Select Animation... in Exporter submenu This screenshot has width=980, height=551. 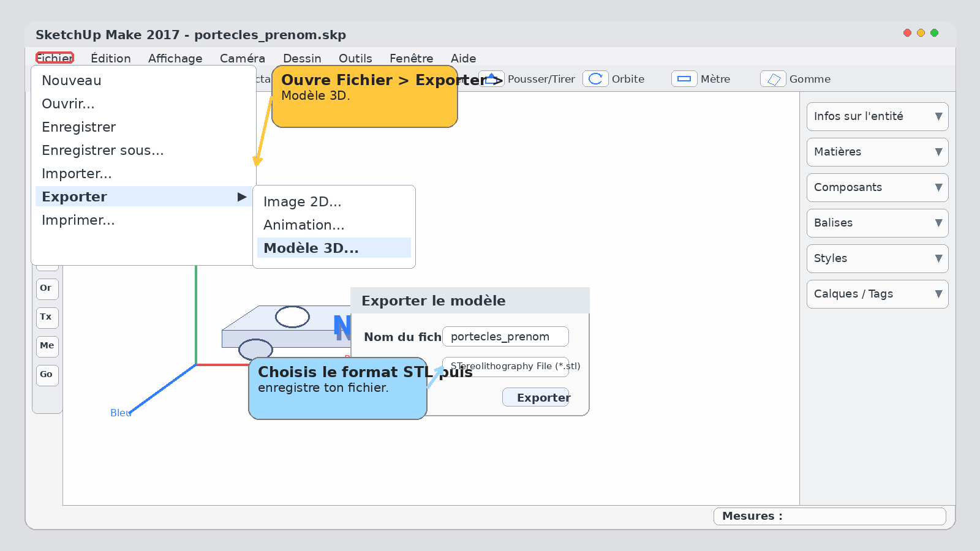click(x=334, y=225)
